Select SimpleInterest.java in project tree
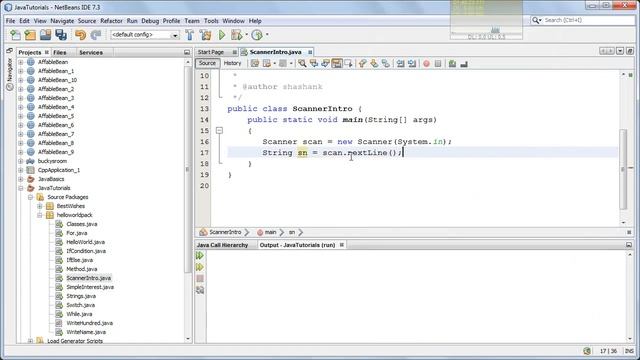 (x=90, y=287)
